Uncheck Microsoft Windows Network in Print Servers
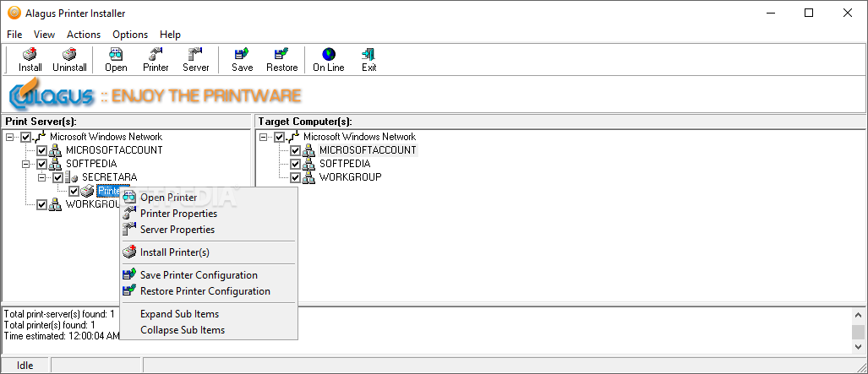868x374 pixels. 26,137
